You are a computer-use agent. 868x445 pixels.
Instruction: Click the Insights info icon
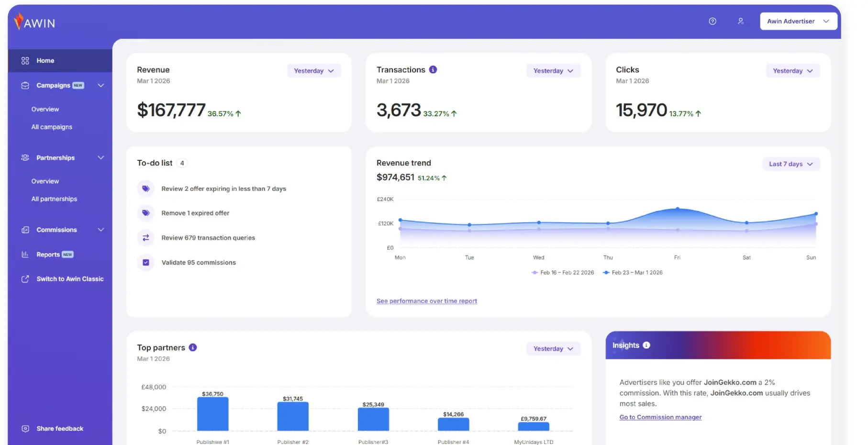pyautogui.click(x=646, y=345)
